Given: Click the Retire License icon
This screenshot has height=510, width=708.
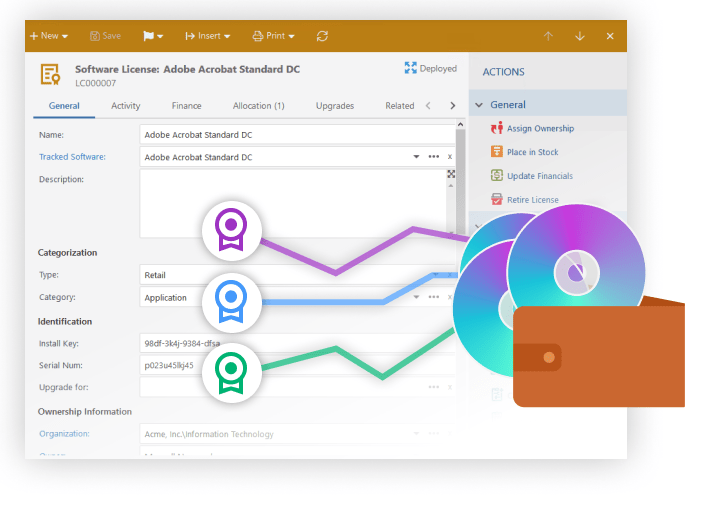Looking at the screenshot, I should click(497, 200).
